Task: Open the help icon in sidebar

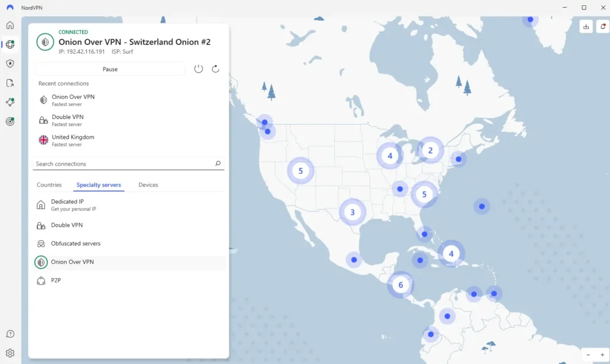Action: pos(10,334)
